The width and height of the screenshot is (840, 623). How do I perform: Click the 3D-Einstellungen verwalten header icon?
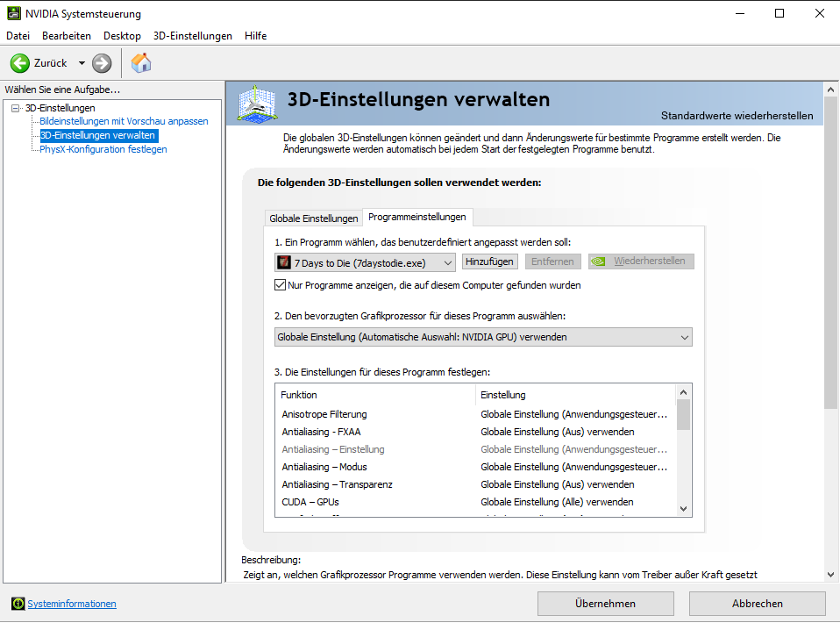257,104
